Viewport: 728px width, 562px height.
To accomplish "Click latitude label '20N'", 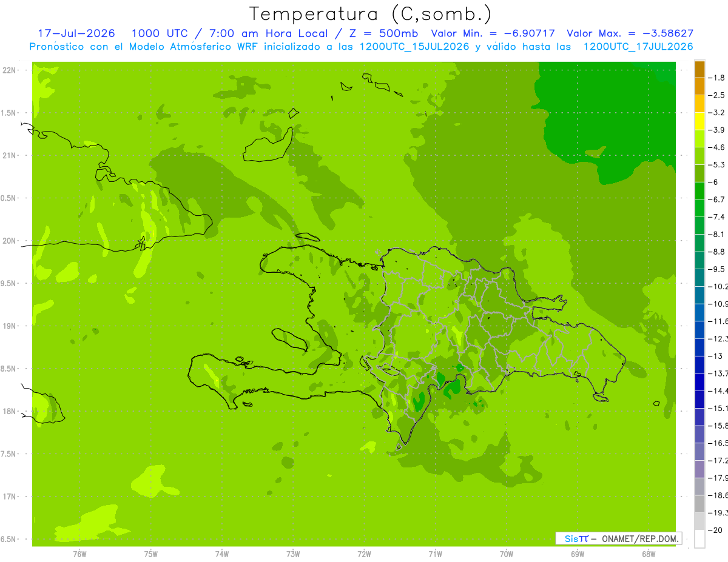I will [10, 241].
